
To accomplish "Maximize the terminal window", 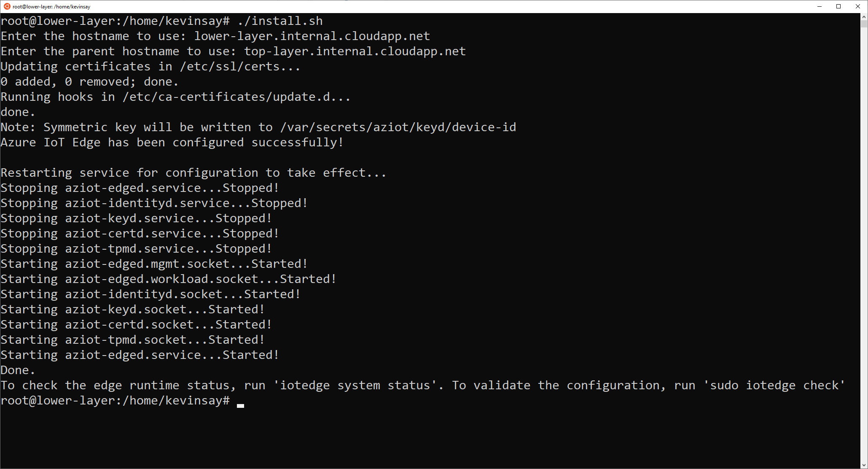I will click(x=838, y=6).
